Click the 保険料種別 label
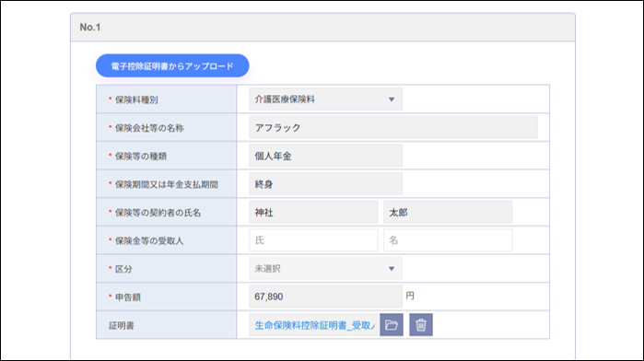644x361 pixels. 136,99
